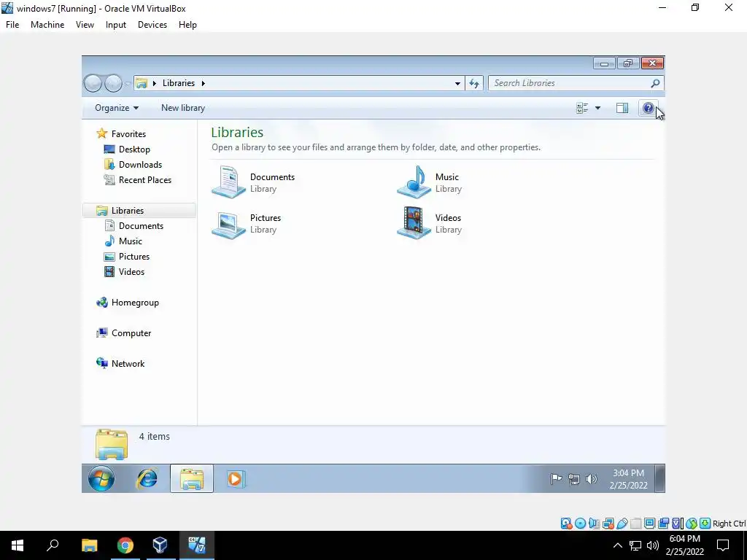Click the New library button
The height and width of the screenshot is (560, 747).
(183, 108)
